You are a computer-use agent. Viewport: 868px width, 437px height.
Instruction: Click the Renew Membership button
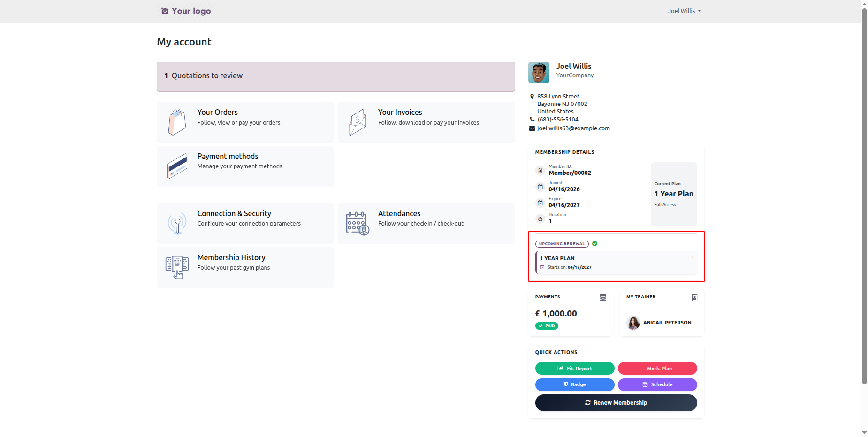616,403
